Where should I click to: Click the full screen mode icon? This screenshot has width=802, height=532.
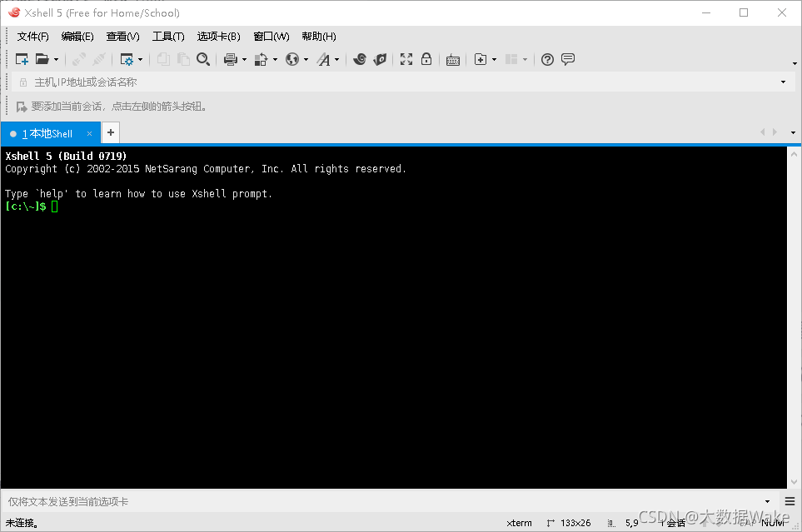click(406, 59)
